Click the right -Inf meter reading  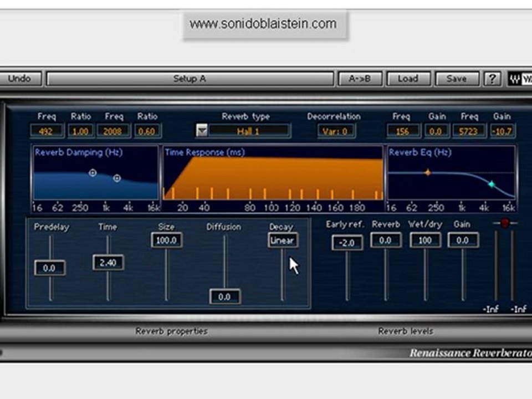[519, 309]
